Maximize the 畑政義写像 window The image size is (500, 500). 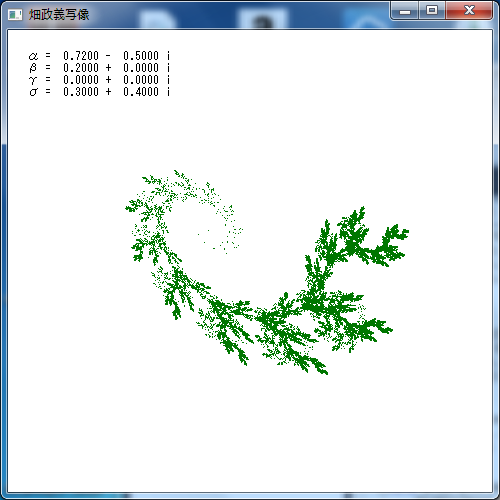pos(432,11)
